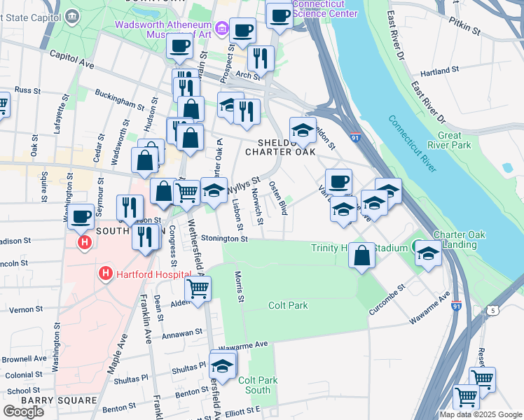
Task: Open the Map data ©2025 Google attribution
Action: pyautogui.click(x=481, y=414)
